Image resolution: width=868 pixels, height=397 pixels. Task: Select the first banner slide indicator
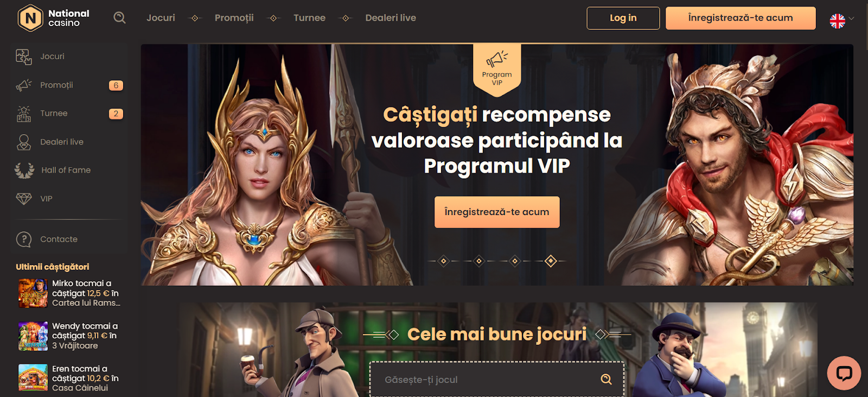click(443, 261)
